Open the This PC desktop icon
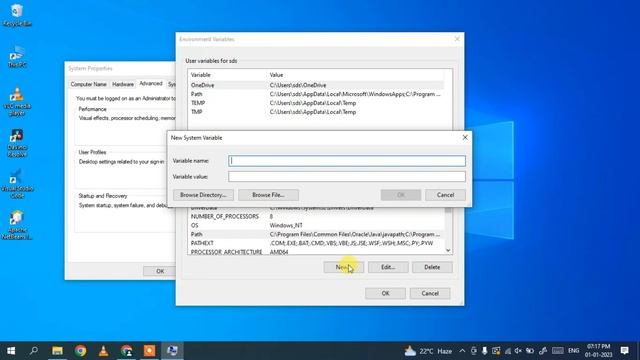640x360 pixels. point(17,56)
